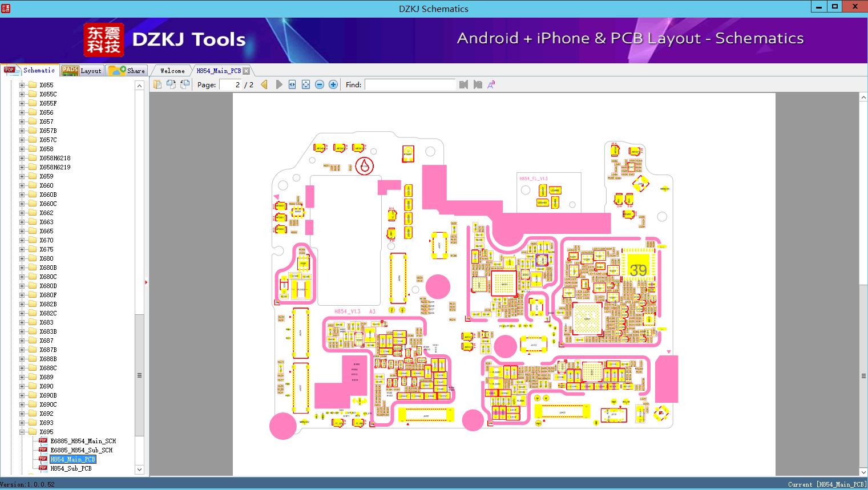Viewport: 868px width, 490px height.
Task: Click the copy pages icon in the toolbar
Action: click(x=158, y=84)
